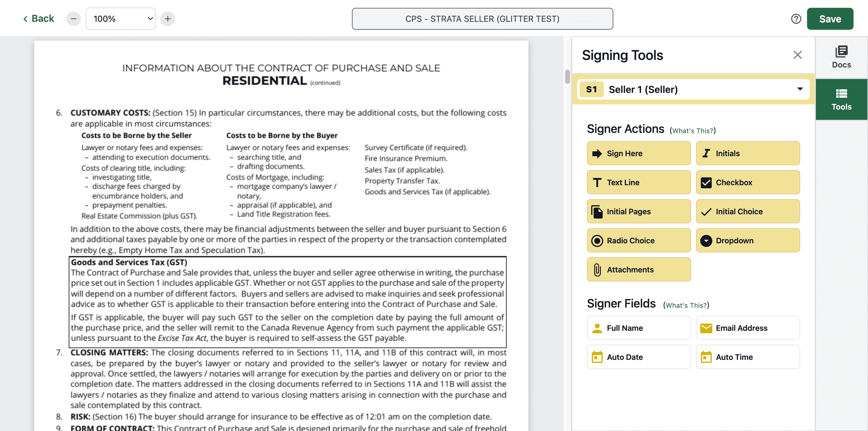This screenshot has height=431, width=868.
Task: Click the Initial Pages document icon
Action: (x=597, y=212)
